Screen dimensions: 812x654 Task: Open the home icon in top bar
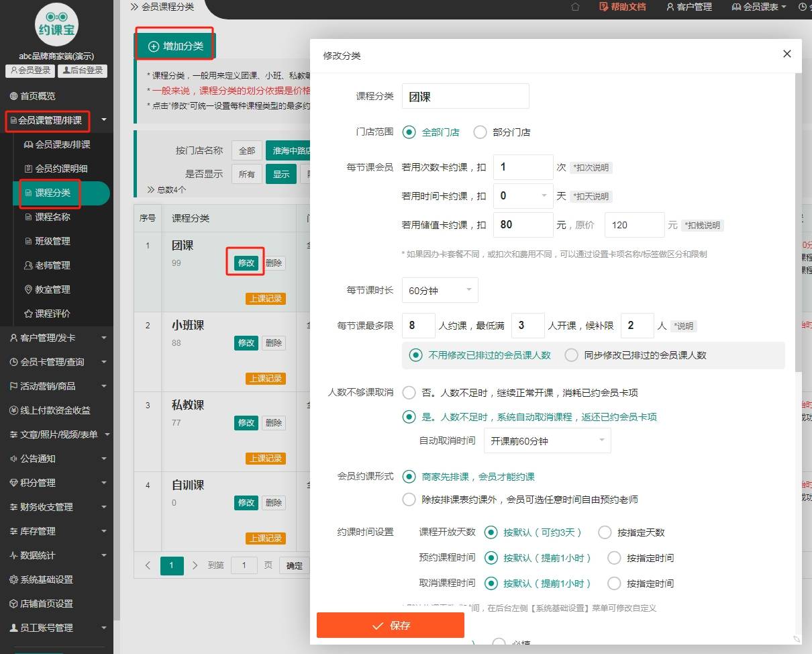(575, 7)
